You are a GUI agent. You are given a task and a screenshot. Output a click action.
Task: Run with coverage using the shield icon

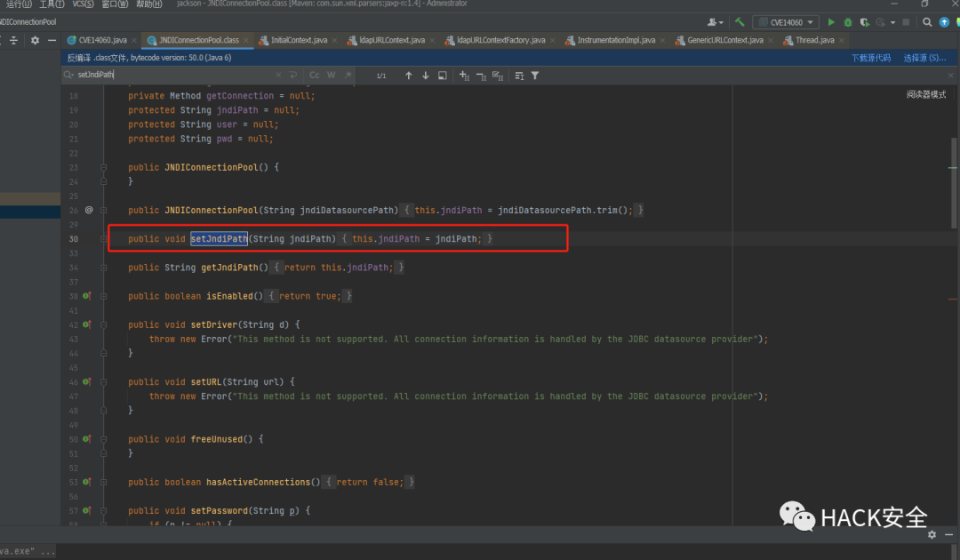pyautogui.click(x=865, y=22)
